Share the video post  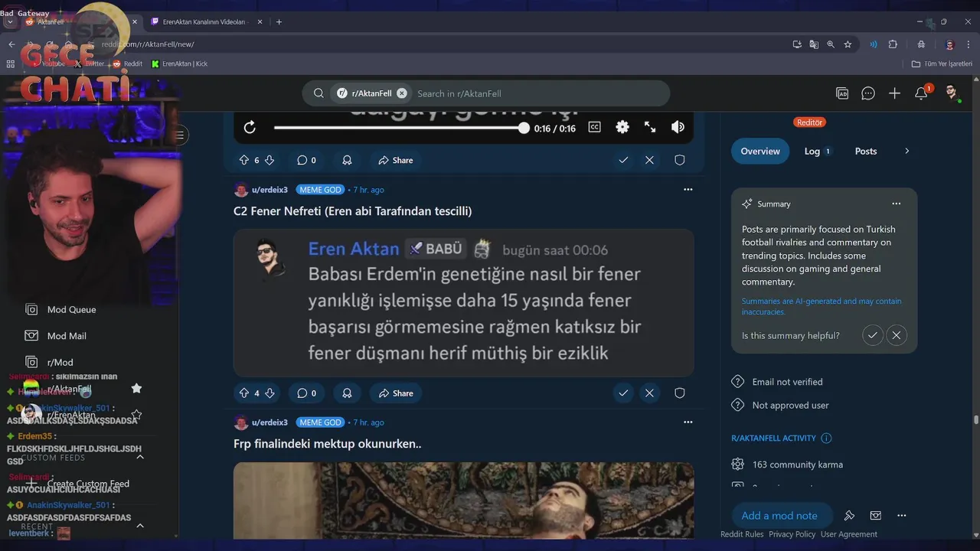(395, 160)
